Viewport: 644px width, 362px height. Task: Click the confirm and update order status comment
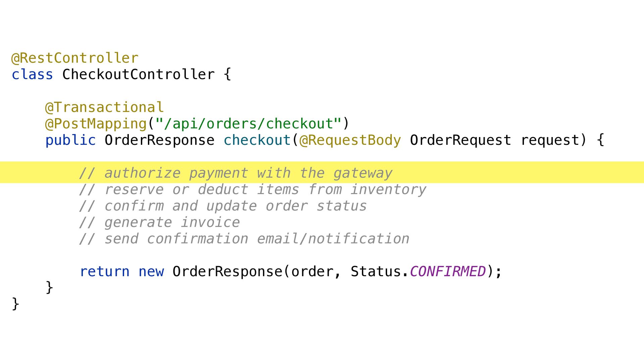[223, 206]
